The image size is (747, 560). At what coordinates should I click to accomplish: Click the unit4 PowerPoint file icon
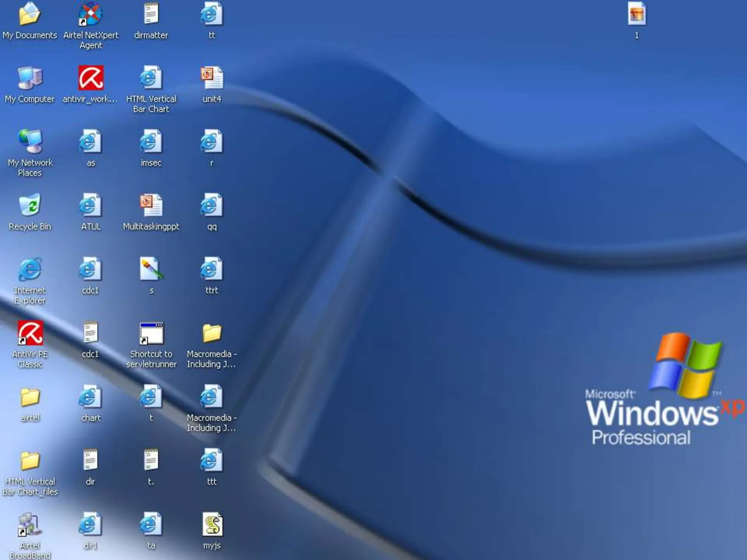(212, 78)
